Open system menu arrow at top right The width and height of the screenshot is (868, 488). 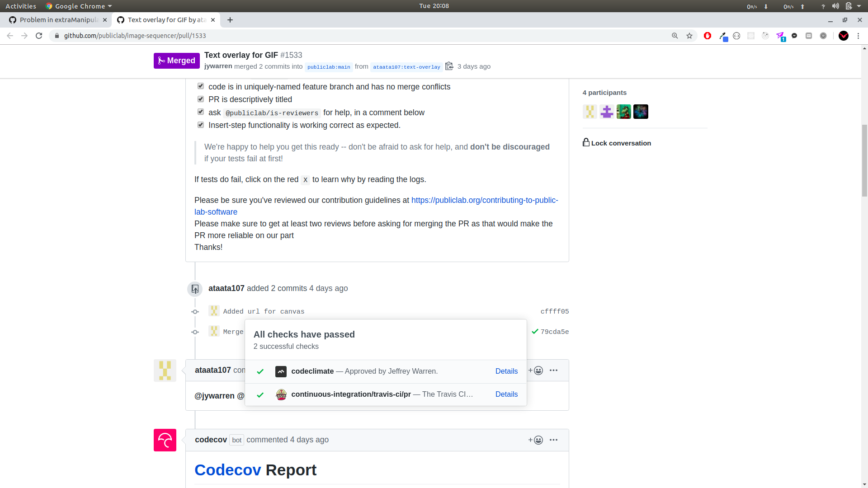pos(859,6)
